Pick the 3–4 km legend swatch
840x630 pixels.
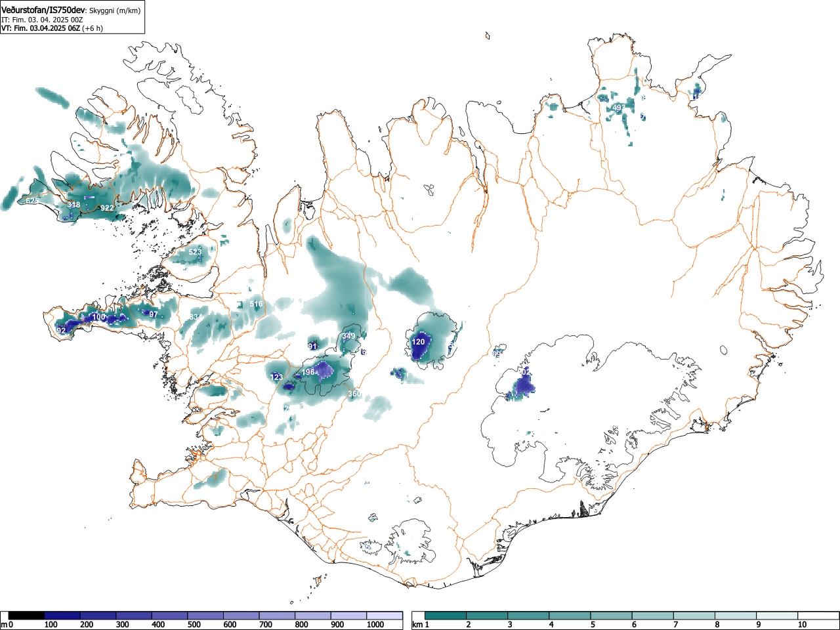528,616
